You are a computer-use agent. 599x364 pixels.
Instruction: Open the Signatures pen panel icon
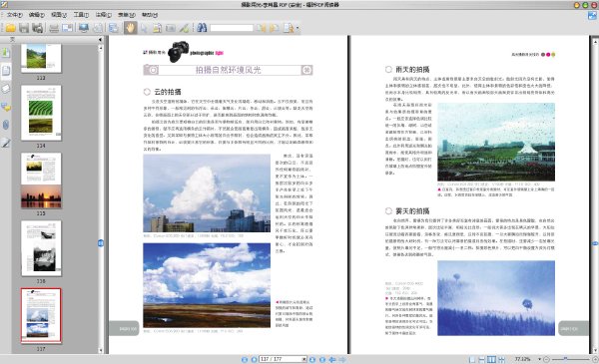tap(6, 143)
